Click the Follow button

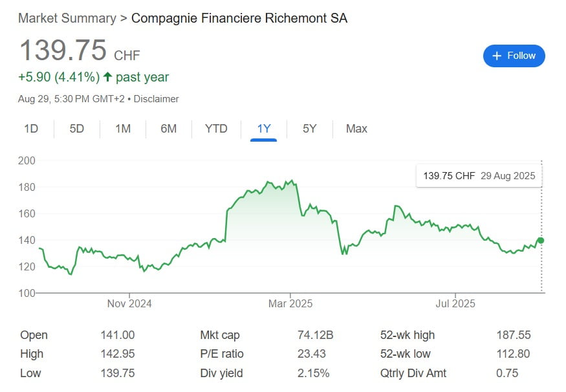(514, 56)
